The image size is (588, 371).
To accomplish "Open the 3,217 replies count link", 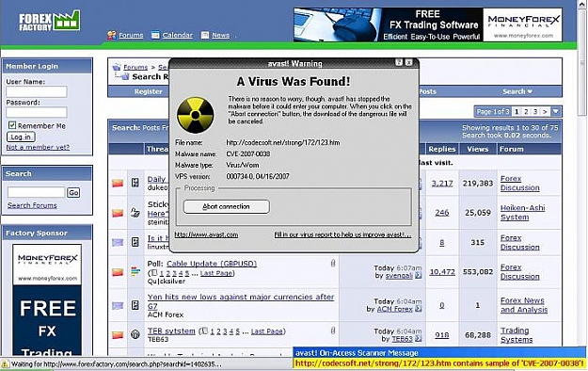I will [442, 184].
